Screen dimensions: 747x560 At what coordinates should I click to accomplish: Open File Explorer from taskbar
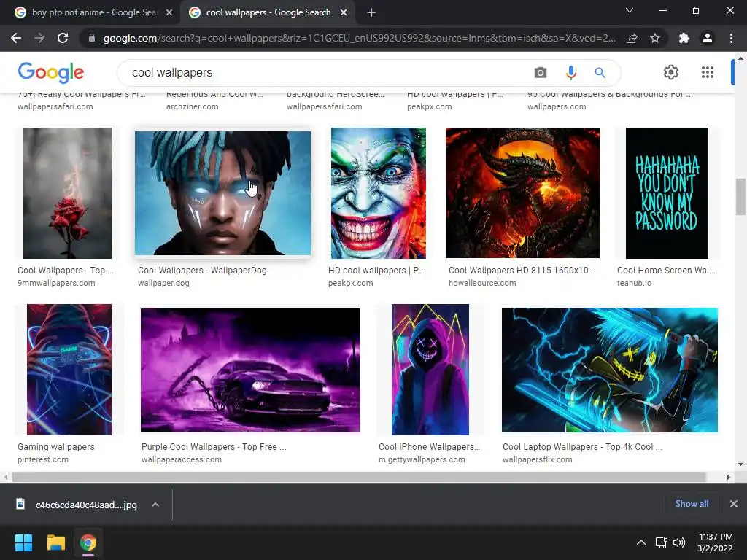(55, 542)
